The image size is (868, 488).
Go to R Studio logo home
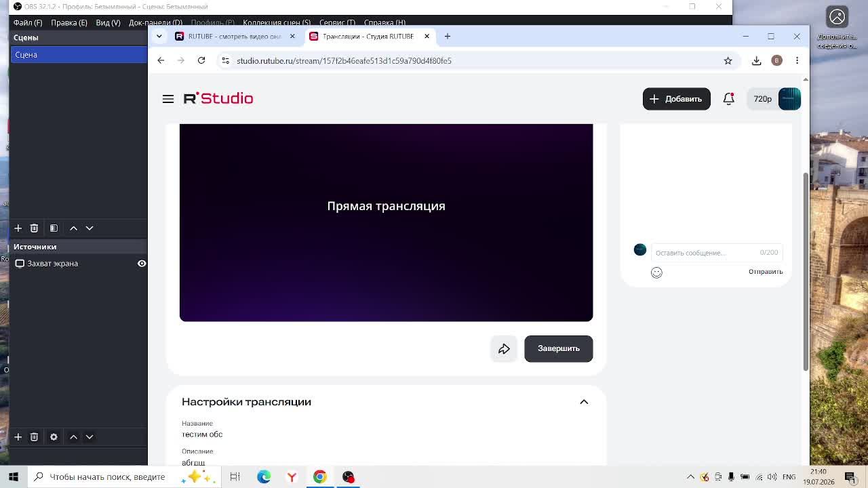(218, 99)
